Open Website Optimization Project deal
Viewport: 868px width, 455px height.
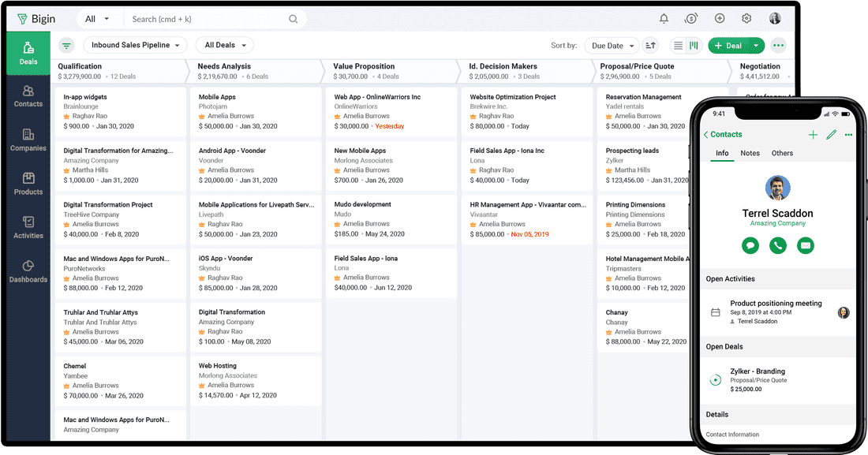[x=527, y=111]
